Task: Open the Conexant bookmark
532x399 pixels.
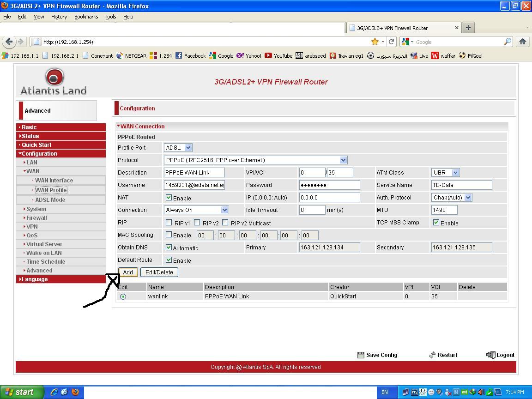Action: coord(97,55)
